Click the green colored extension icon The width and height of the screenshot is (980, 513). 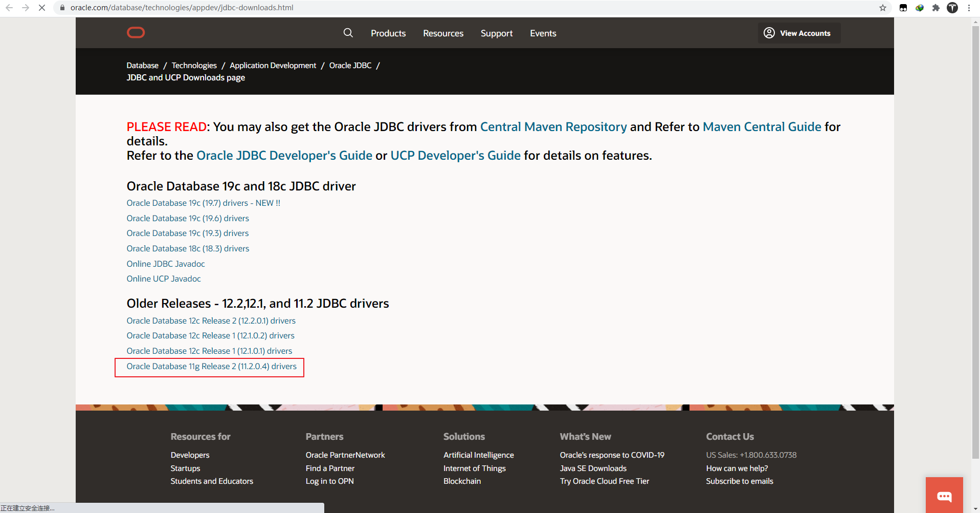(920, 8)
